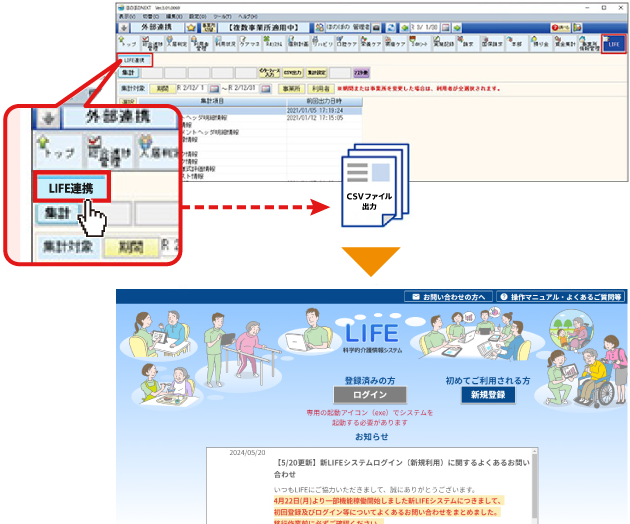Open the 入居判定 toolbar icon in main window
This screenshot has width=630, height=524.
pyautogui.click(x=177, y=43)
